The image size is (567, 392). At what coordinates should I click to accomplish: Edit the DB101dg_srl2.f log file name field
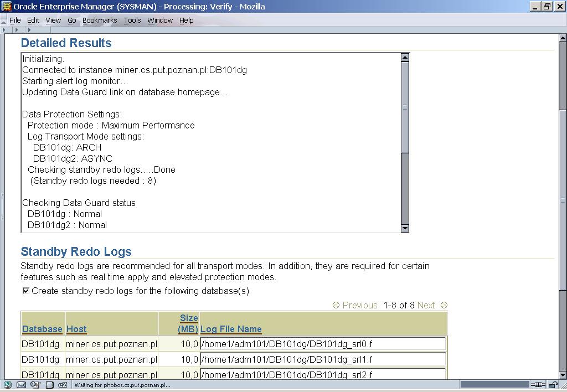[x=323, y=374]
